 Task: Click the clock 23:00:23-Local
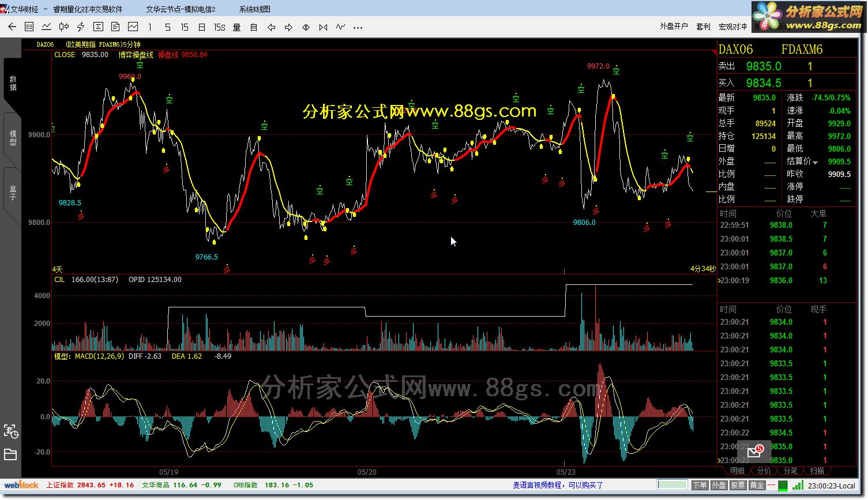(x=831, y=486)
